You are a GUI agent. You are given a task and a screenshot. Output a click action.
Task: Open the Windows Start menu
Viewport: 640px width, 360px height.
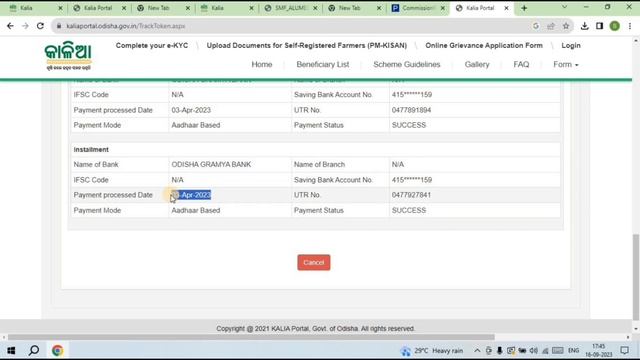[11, 351]
